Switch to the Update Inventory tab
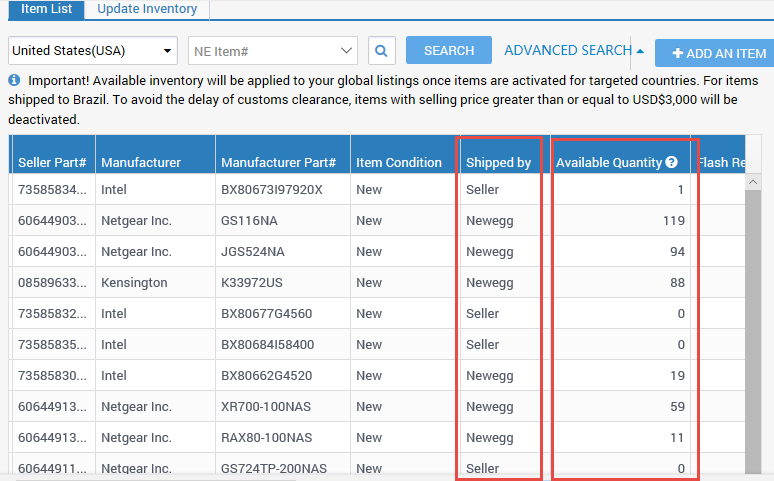Screen dimensions: 774x481 point(147,9)
